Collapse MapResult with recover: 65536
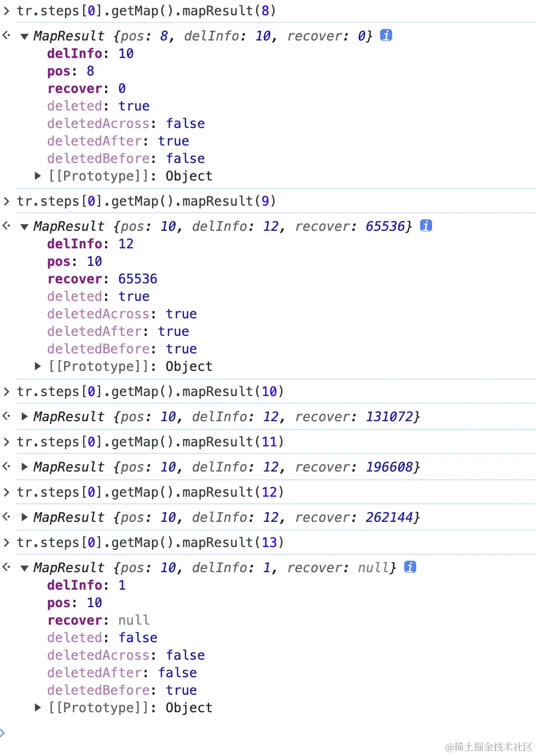 (x=25, y=227)
